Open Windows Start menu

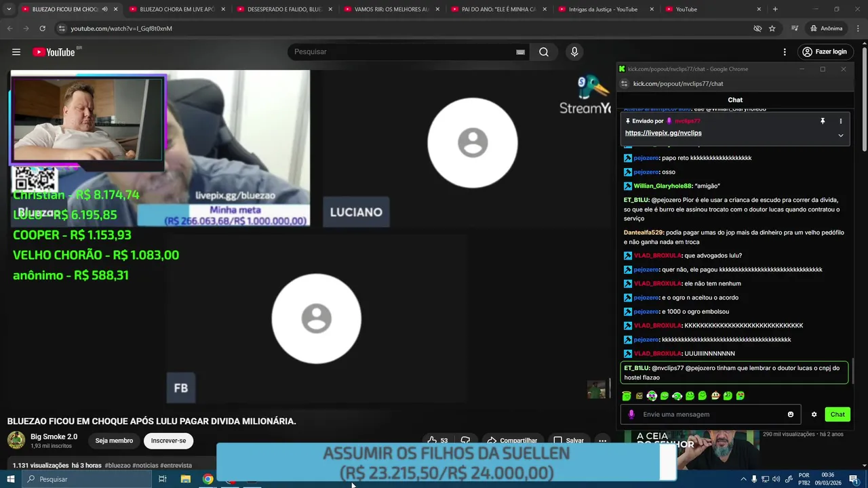point(11,479)
